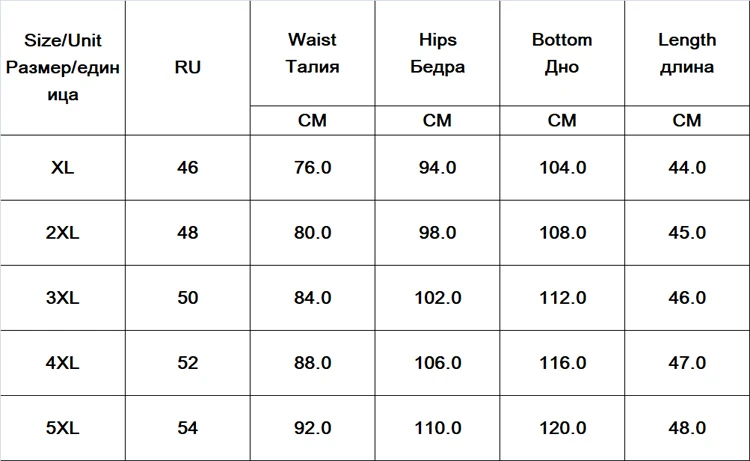Screen dimensions: 750x461
Task: Select the waist value 88.0
Action: (312, 363)
